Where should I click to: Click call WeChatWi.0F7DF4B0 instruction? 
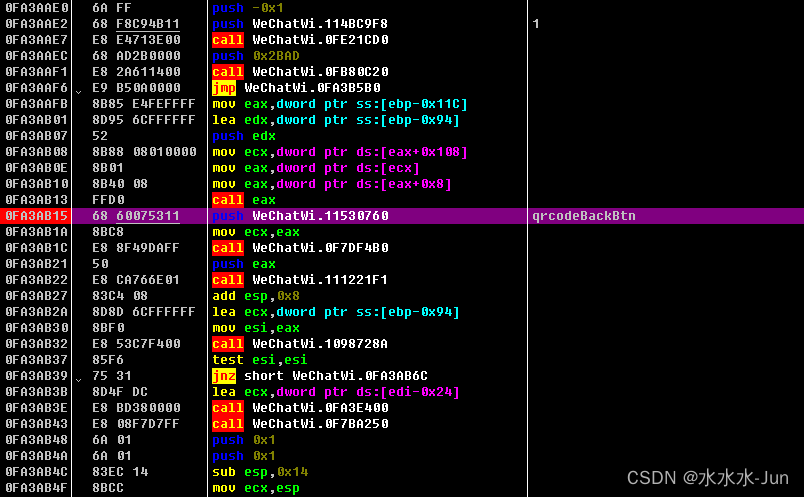(300, 248)
